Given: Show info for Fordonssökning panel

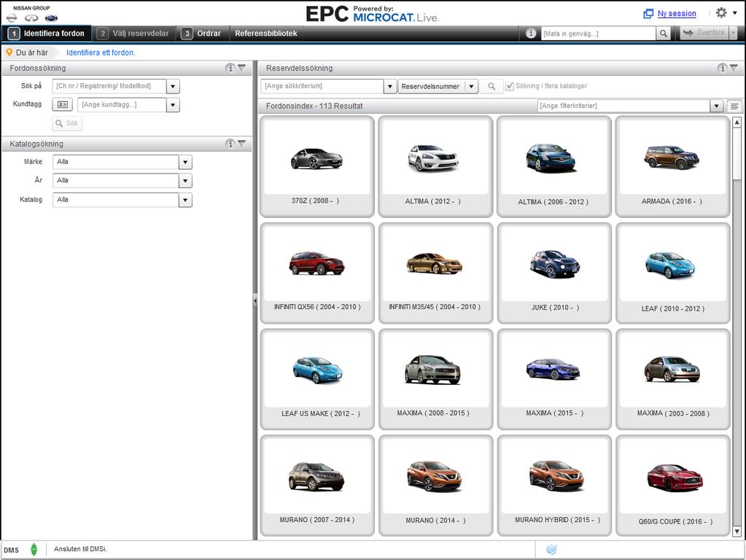Looking at the screenshot, I should point(230,68).
